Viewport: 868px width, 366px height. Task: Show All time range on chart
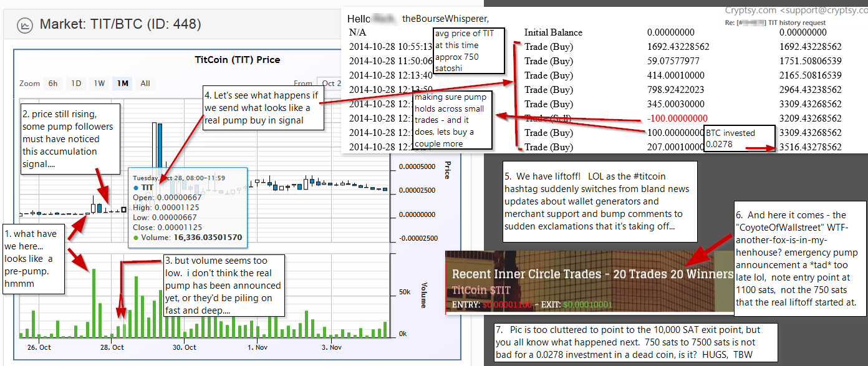(145, 84)
